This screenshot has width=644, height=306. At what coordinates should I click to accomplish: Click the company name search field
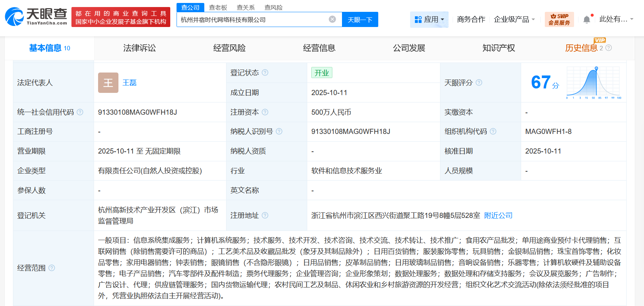(252, 20)
